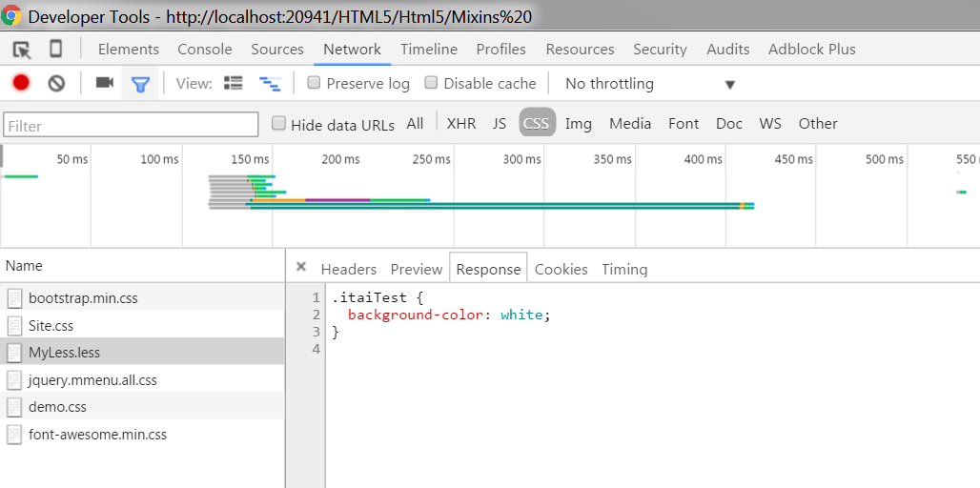980x488 pixels.
Task: Switch to large request rows view
Action: [234, 83]
